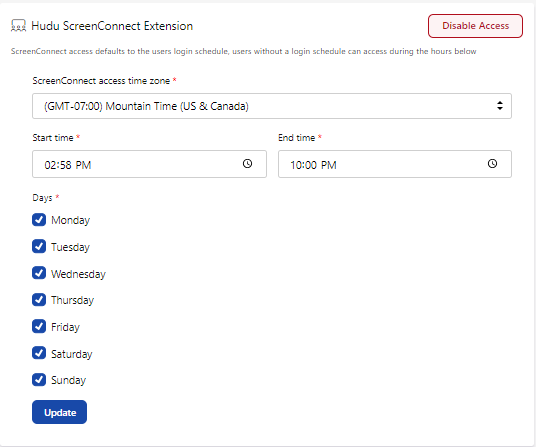Open the End time clock picker icon
This screenshot has height=447, width=536.
coord(492,164)
